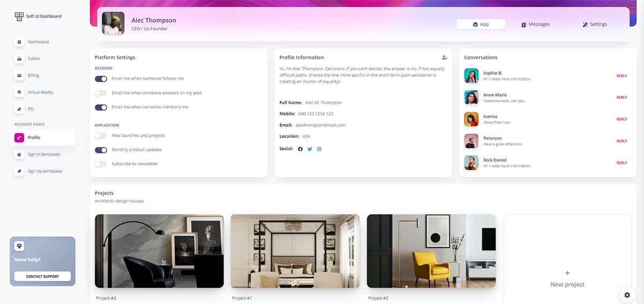Open the settings gear configurator button
644x304 pixels.
[x=627, y=295]
